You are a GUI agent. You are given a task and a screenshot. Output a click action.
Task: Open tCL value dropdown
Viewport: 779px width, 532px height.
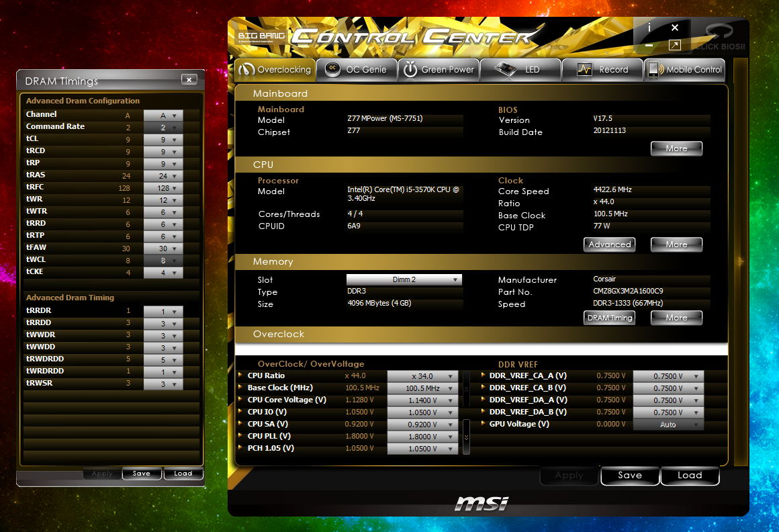(163, 140)
